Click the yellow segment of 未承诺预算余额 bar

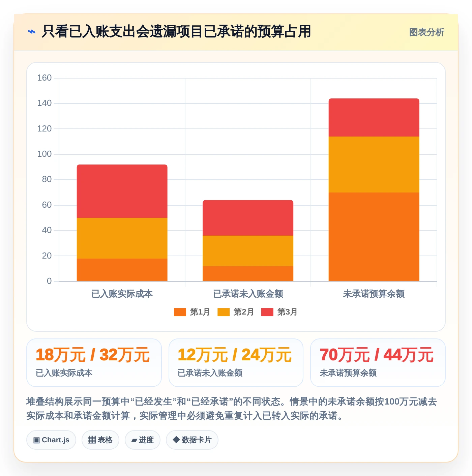click(374, 165)
